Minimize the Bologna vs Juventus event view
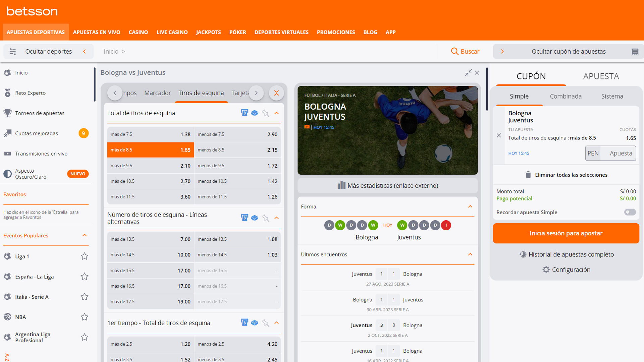 coord(468,73)
